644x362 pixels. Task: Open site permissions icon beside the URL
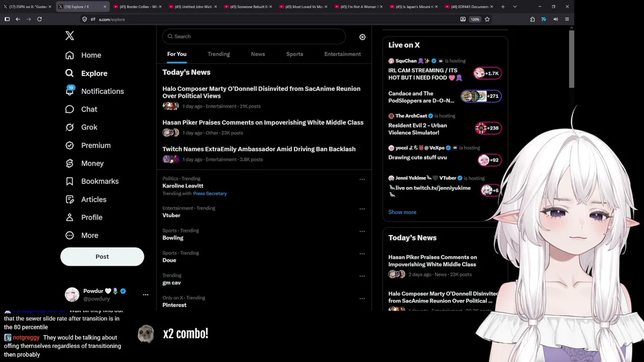tap(93, 19)
